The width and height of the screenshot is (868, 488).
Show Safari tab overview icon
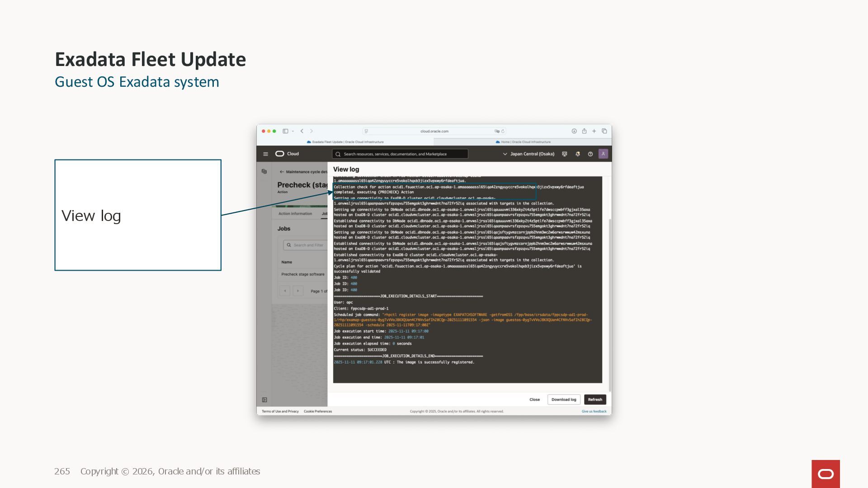(604, 131)
